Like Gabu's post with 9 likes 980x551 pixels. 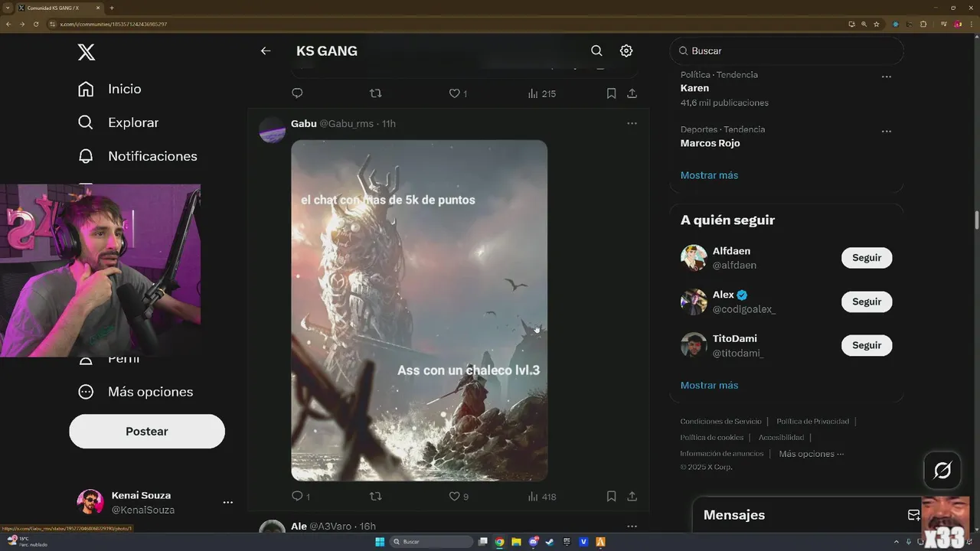[458, 496]
